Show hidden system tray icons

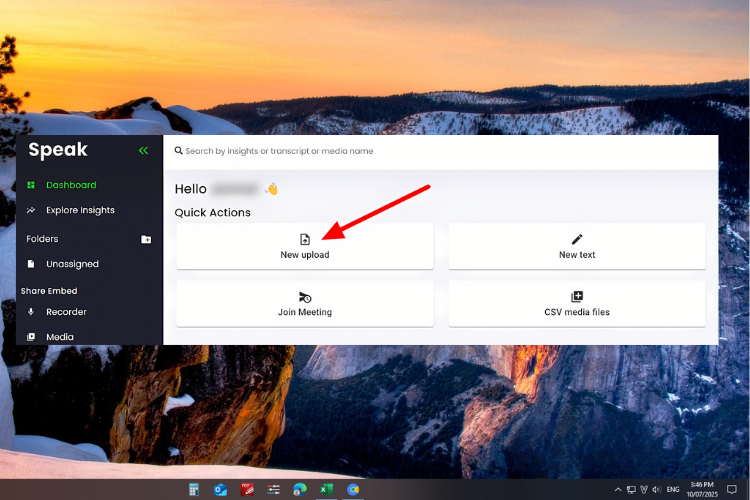tap(618, 489)
